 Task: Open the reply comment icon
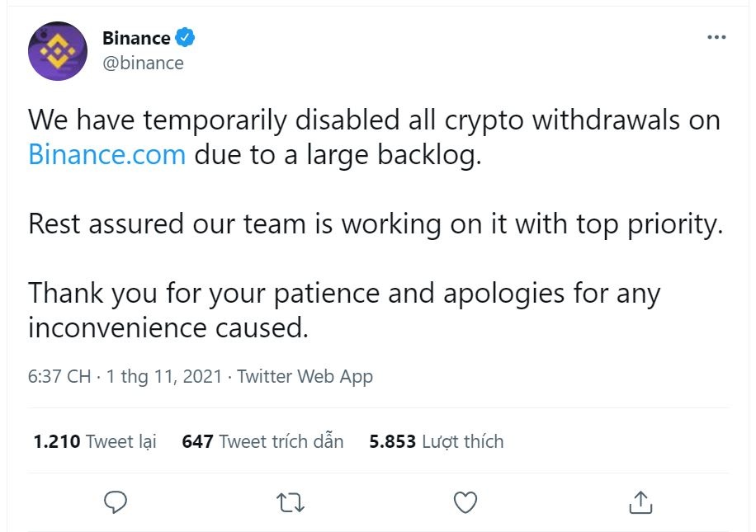[116, 501]
